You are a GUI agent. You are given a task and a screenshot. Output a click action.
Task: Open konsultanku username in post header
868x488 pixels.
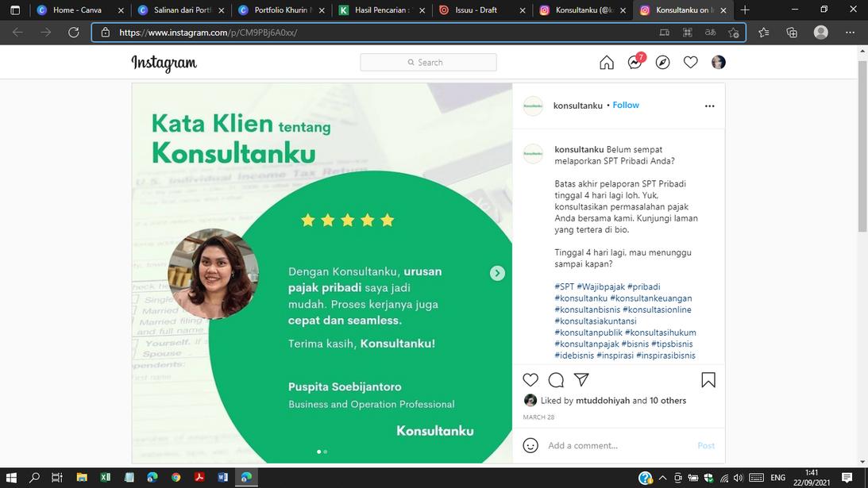coord(578,106)
